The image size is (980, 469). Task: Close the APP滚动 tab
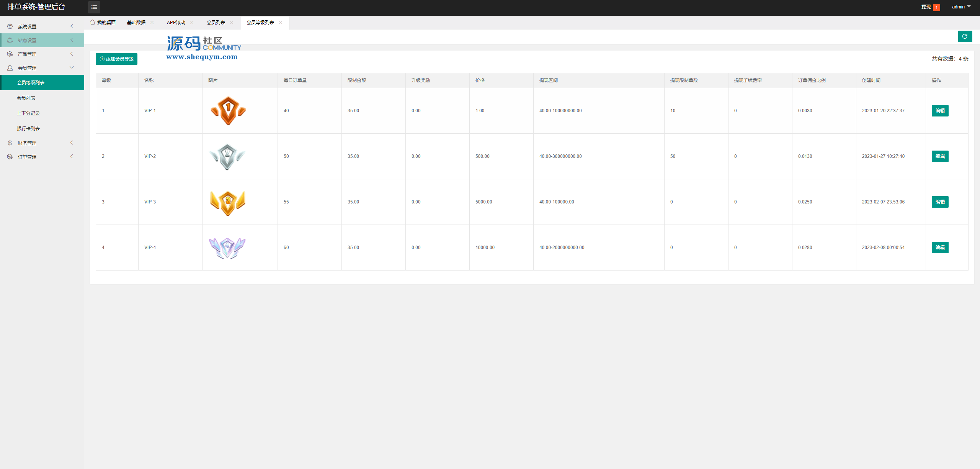click(x=192, y=23)
